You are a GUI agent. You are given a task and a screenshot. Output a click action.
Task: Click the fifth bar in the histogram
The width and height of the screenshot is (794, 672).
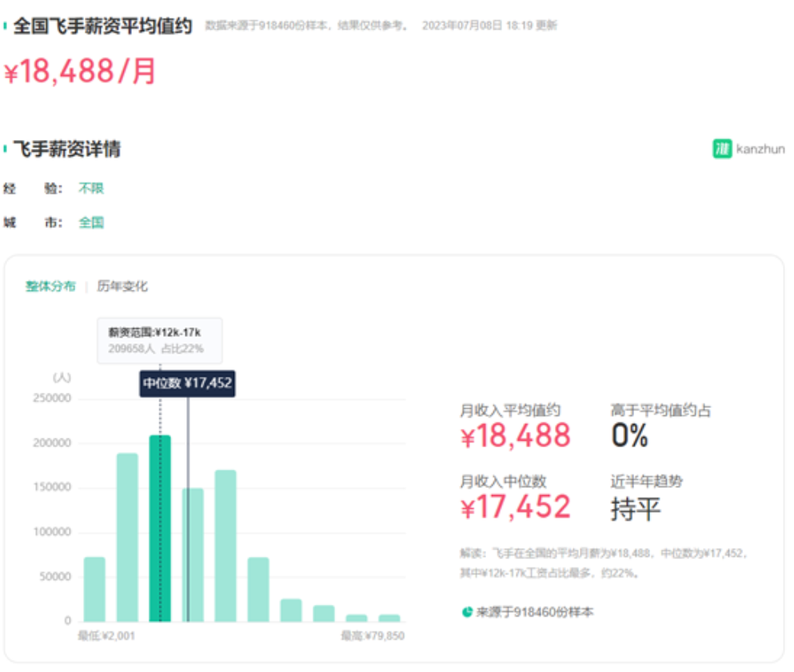tap(225, 546)
